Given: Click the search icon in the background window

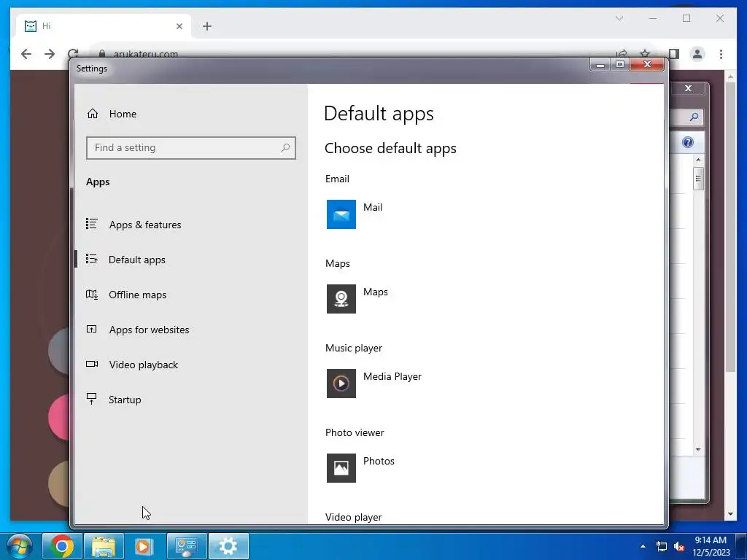Looking at the screenshot, I should [x=694, y=117].
